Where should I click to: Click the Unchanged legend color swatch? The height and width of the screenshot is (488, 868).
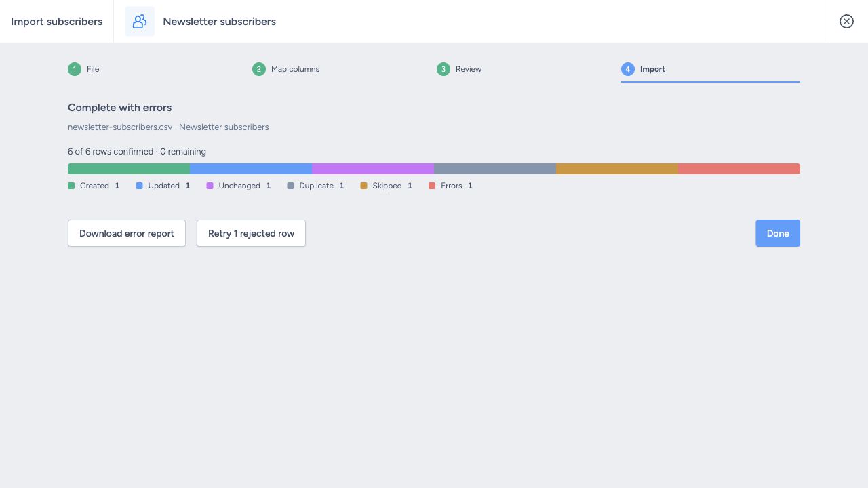(x=210, y=186)
